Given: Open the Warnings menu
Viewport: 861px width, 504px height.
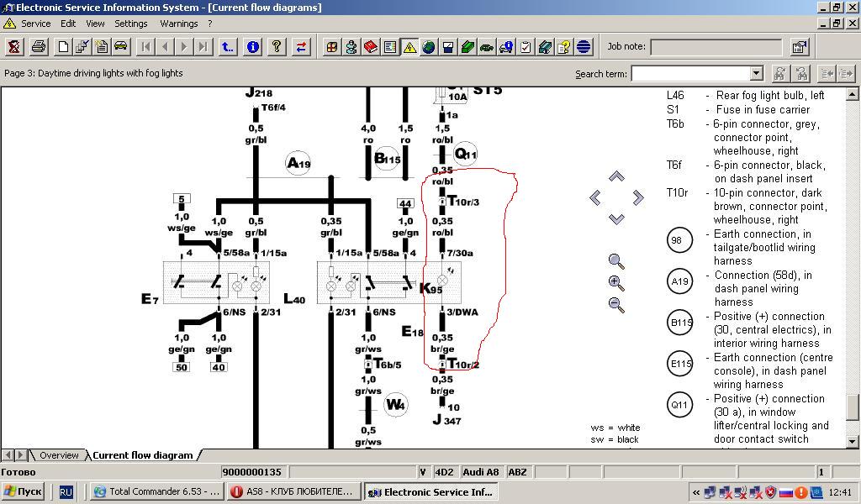Looking at the screenshot, I should [178, 24].
